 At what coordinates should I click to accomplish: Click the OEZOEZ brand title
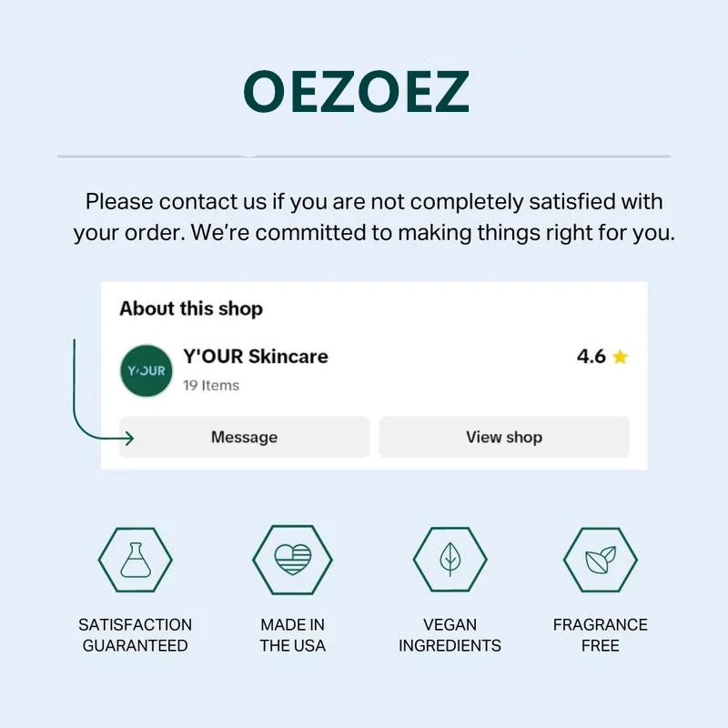point(357,92)
